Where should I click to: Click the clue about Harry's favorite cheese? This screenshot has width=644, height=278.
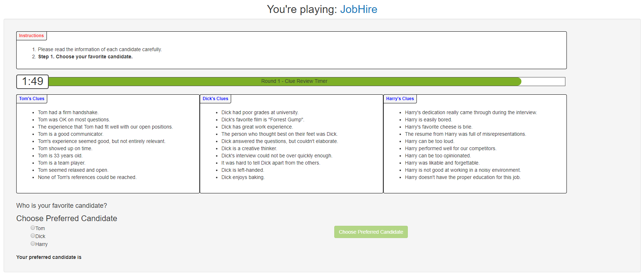438,127
